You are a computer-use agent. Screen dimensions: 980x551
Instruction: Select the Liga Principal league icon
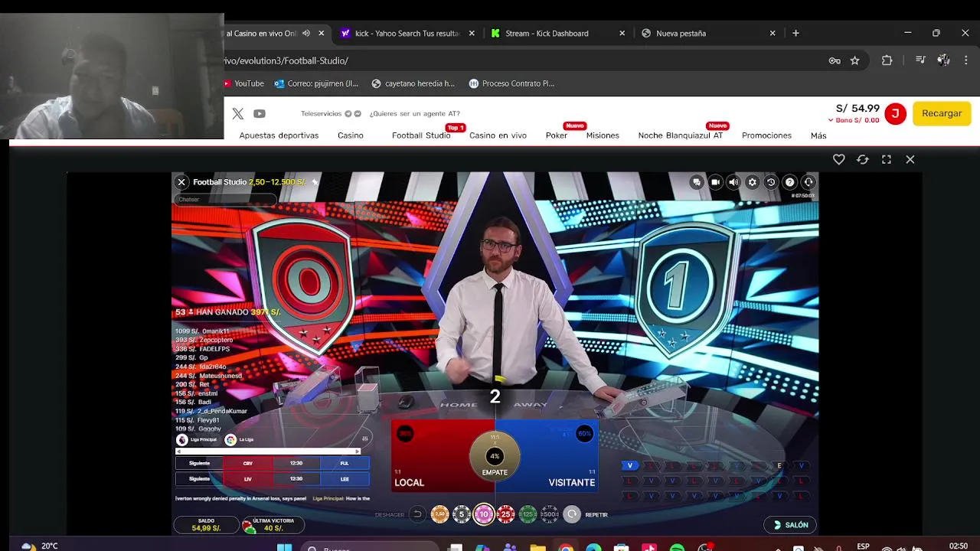[x=182, y=440]
